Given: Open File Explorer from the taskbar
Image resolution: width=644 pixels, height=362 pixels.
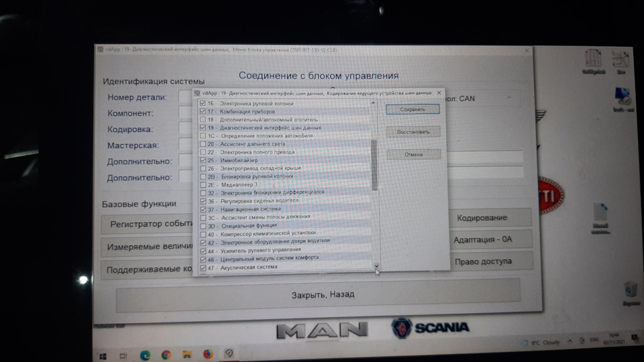Looking at the screenshot, I should coord(187,355).
